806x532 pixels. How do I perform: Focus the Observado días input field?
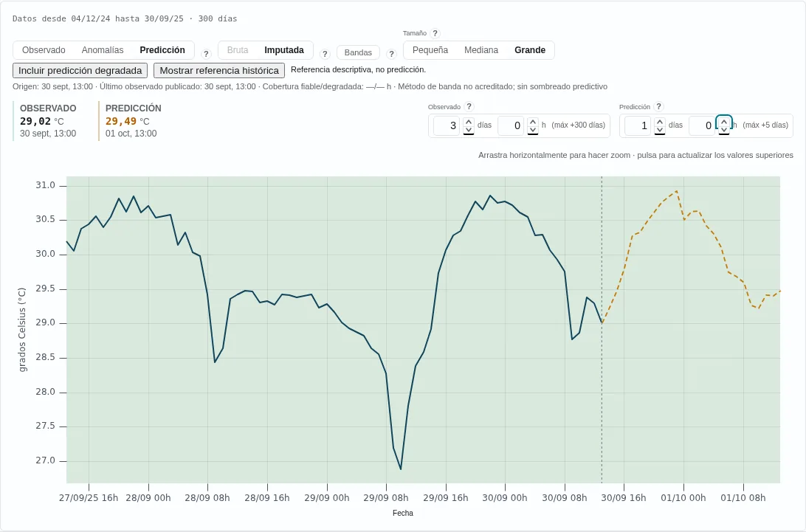(x=446, y=125)
